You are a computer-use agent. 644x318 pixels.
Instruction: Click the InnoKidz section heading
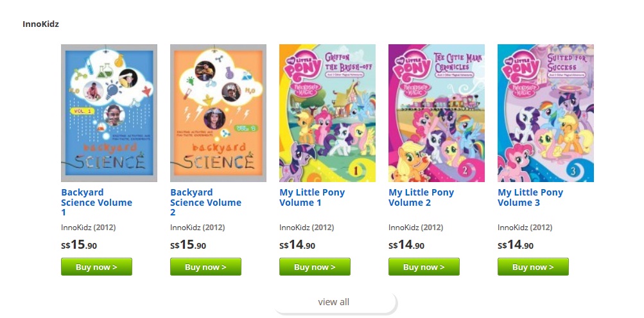coord(41,24)
